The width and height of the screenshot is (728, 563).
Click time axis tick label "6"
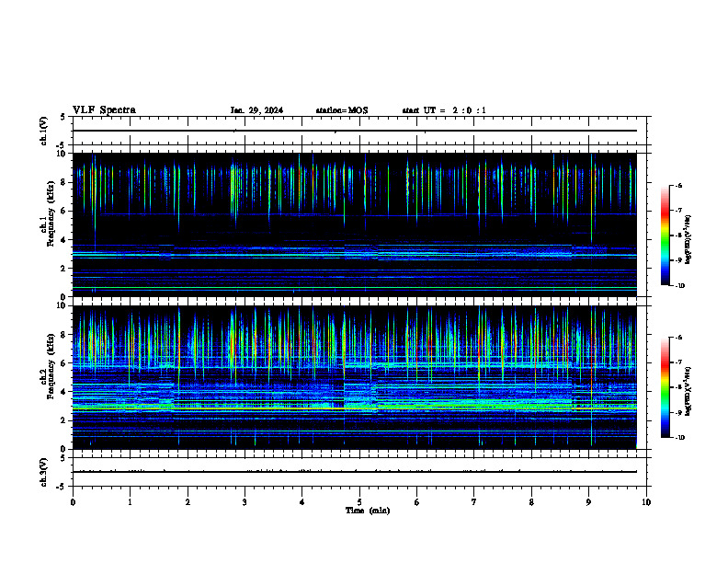pyautogui.click(x=417, y=502)
